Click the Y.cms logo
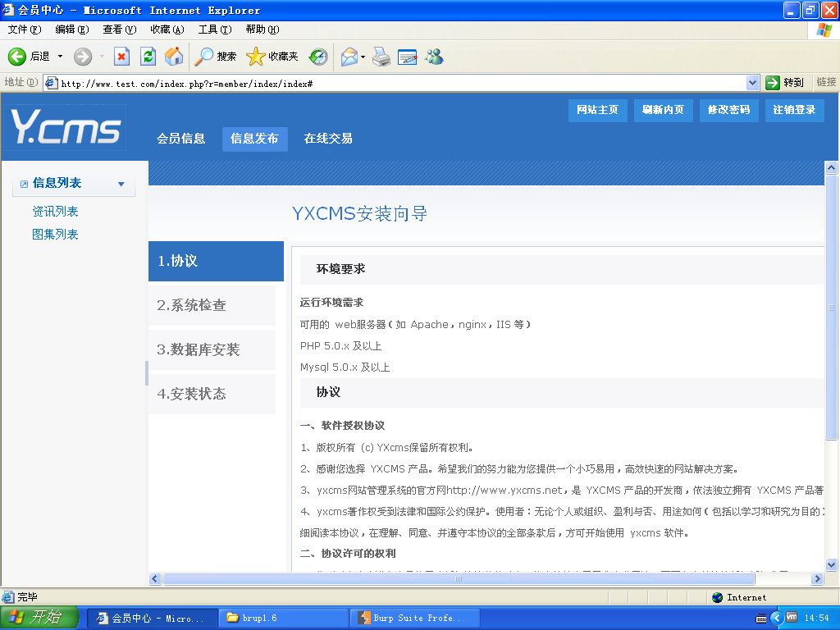 [x=66, y=126]
